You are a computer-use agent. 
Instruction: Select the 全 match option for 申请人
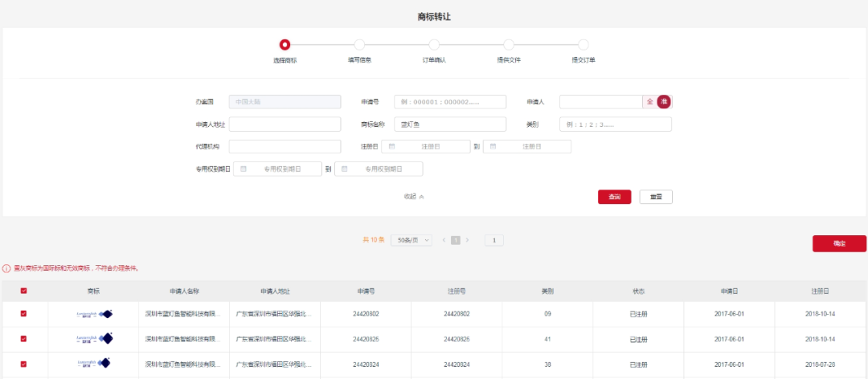(649, 102)
